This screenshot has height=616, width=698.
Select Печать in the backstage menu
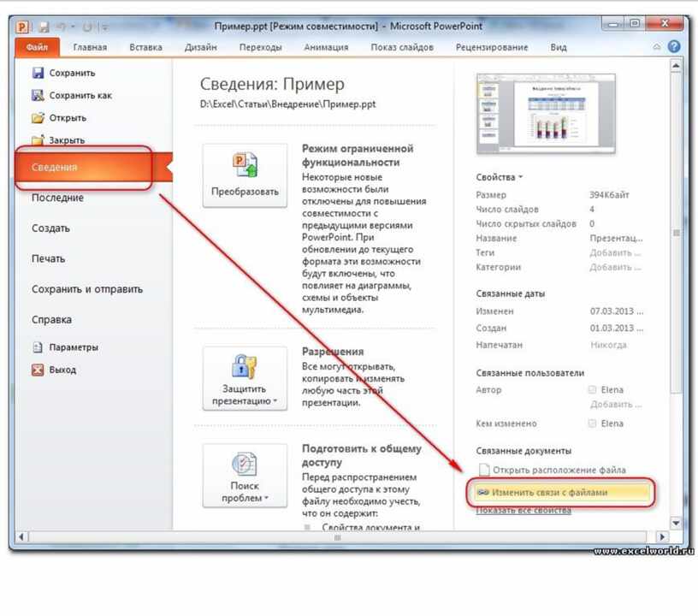pos(48,258)
